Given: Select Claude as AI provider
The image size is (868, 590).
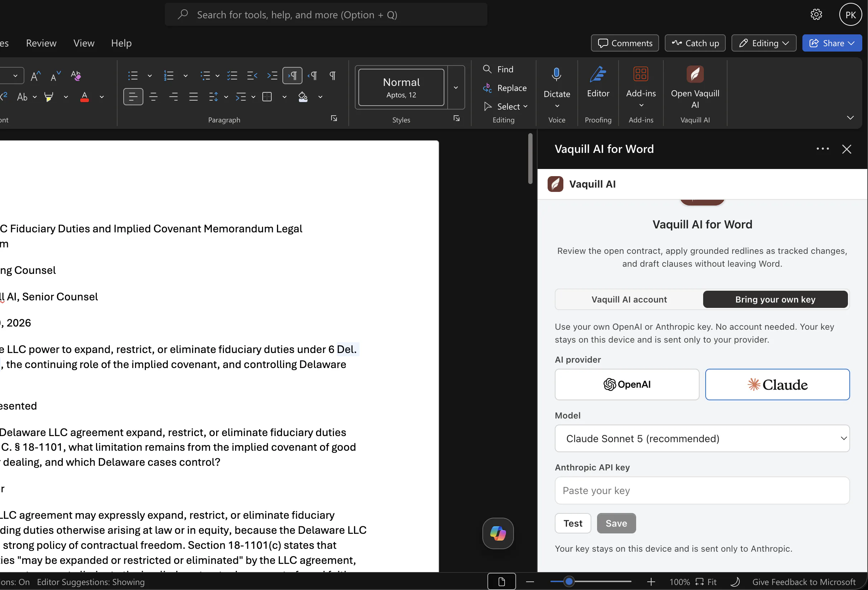Looking at the screenshot, I should click(x=777, y=385).
